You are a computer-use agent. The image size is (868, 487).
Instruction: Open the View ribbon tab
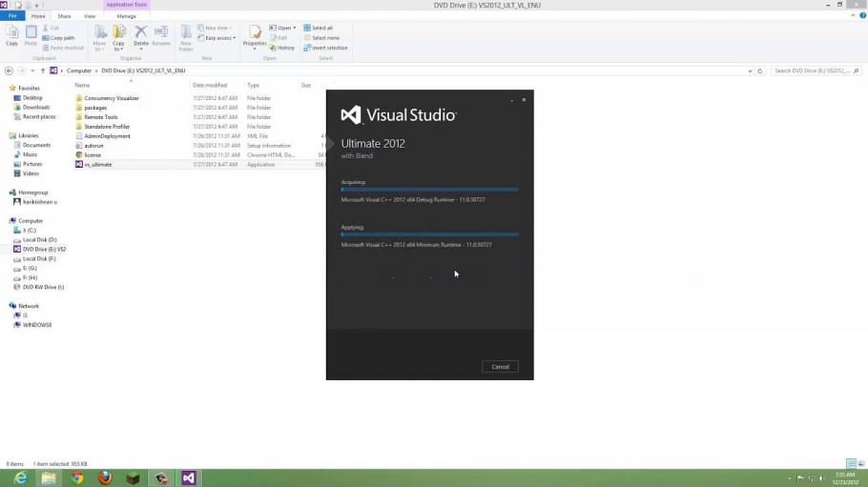[90, 16]
